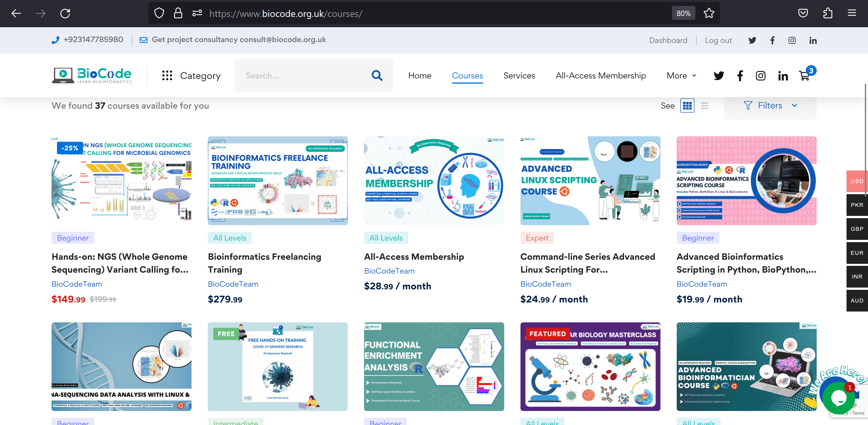Log out of the account
Image resolution: width=868 pixels, height=425 pixels.
[718, 40]
